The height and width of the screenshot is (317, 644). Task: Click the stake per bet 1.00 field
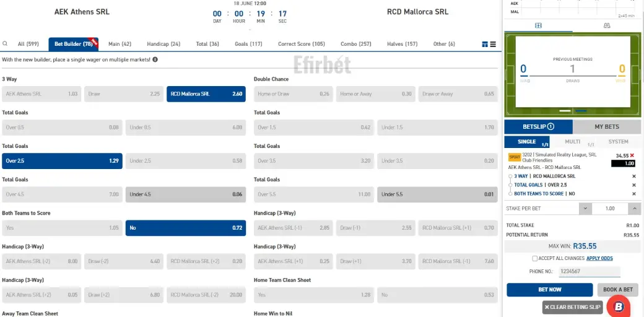point(610,209)
